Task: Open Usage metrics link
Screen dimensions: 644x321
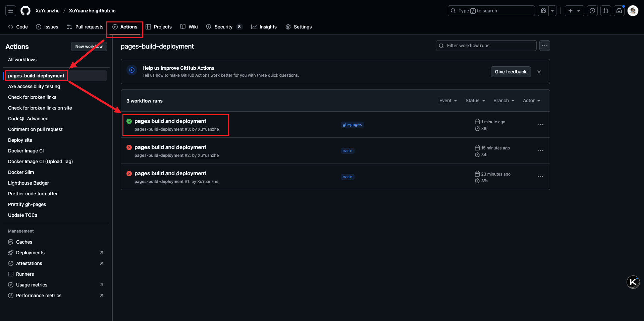Action: pos(55,285)
